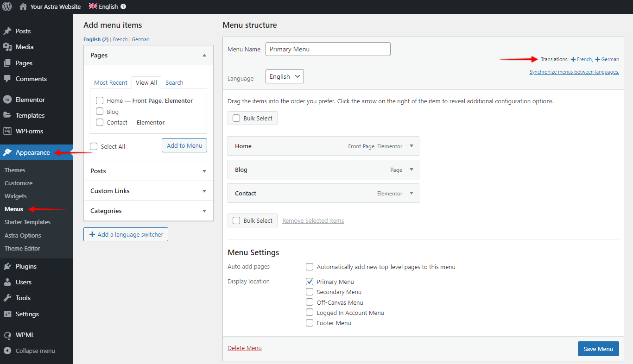633x364 pixels.
Task: Expand the Contact menu item options arrow
Action: (411, 193)
